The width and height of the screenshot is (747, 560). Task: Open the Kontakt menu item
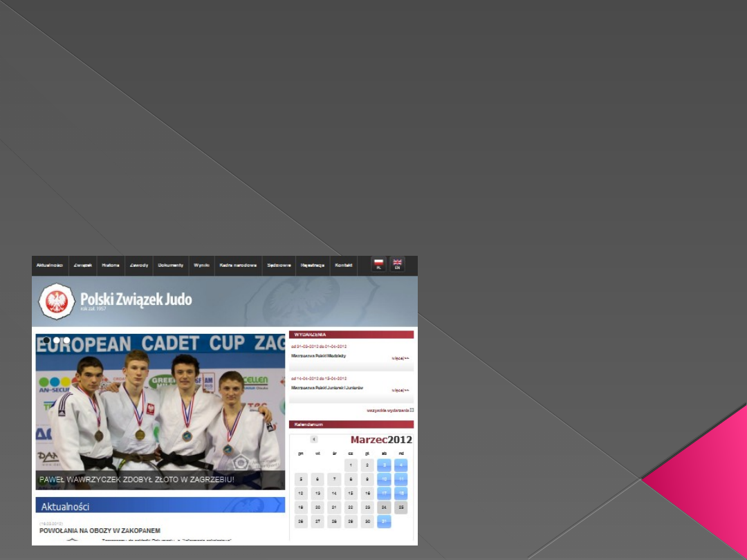pyautogui.click(x=344, y=265)
